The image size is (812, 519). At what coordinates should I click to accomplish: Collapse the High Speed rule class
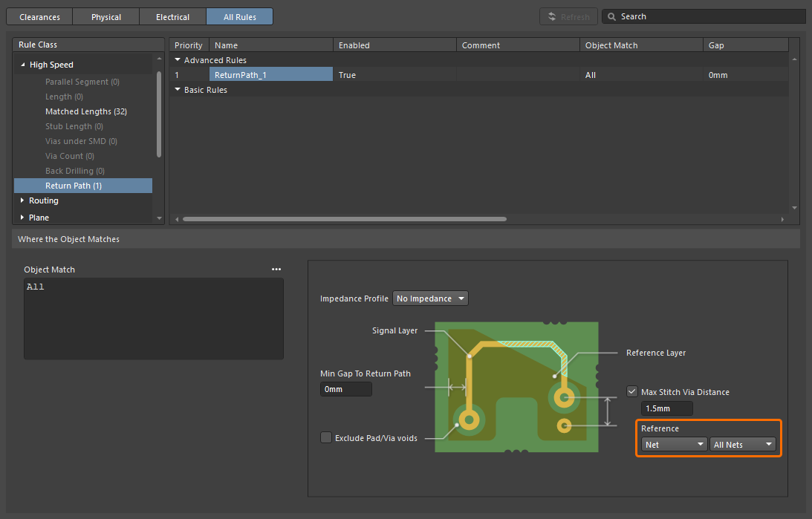[22, 65]
